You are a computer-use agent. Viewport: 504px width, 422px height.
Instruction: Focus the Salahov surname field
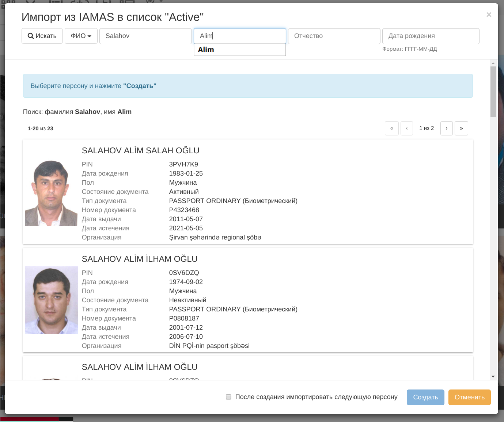point(145,36)
